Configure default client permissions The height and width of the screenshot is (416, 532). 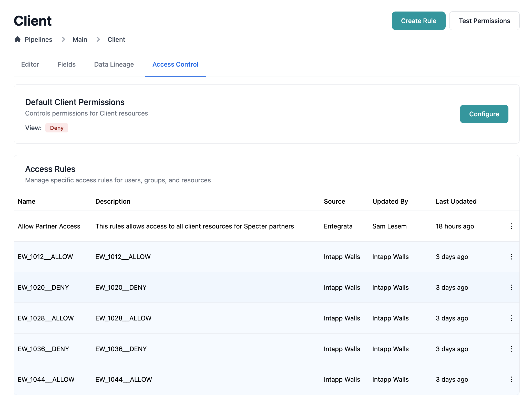484,114
